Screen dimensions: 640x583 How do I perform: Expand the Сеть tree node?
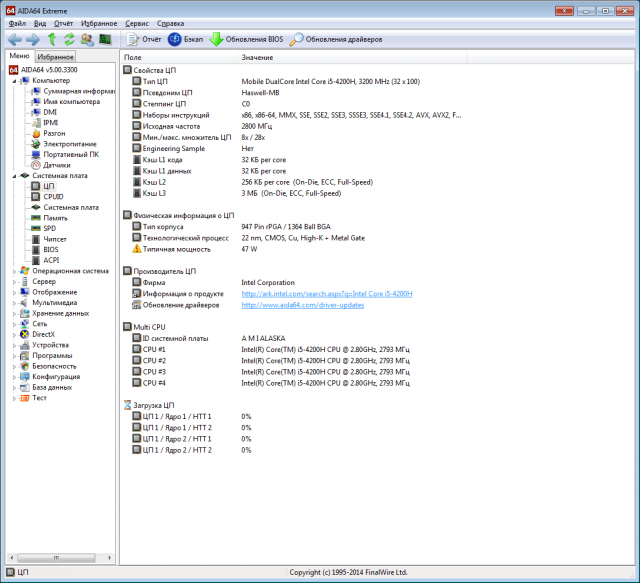14,324
